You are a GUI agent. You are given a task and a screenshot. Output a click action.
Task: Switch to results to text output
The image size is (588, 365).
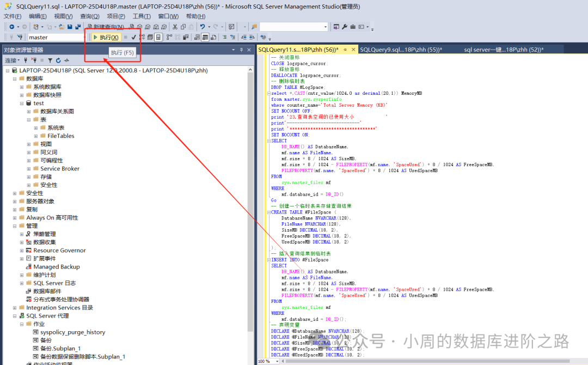pyautogui.click(x=197, y=37)
